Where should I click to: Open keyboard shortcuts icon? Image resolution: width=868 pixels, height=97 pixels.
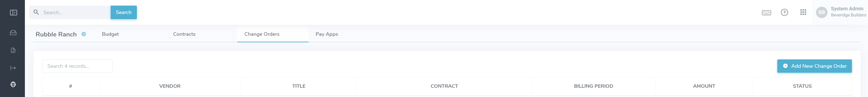(766, 13)
